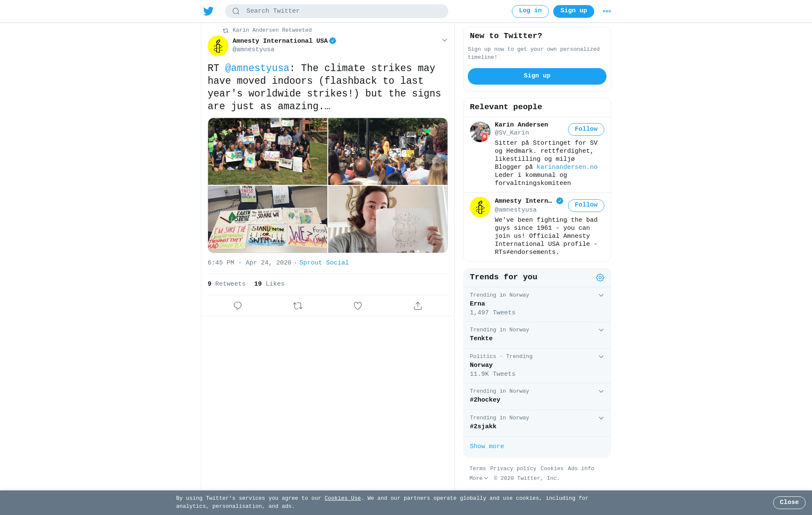The height and width of the screenshot is (515, 812).
Task: Click the Log in button
Action: click(530, 11)
